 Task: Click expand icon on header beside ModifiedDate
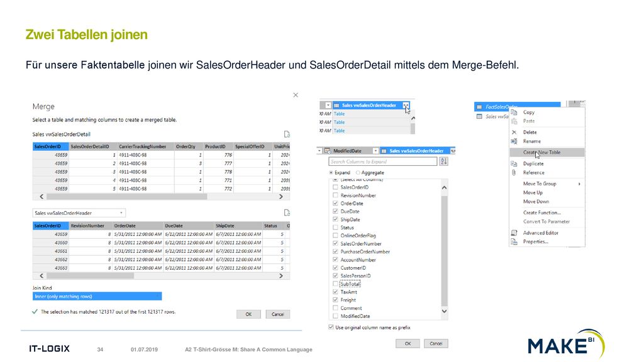453,151
